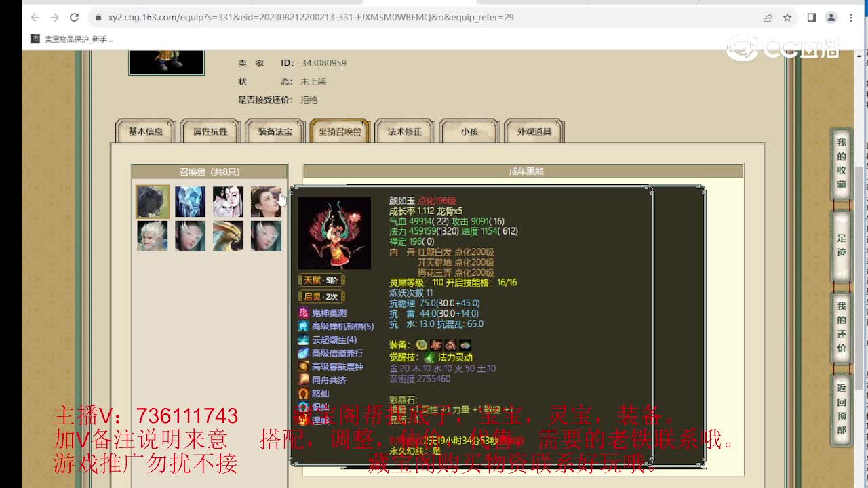Select the white spiky-haired summon portrait
Image resolution: width=868 pixels, height=488 pixels.
(x=153, y=236)
